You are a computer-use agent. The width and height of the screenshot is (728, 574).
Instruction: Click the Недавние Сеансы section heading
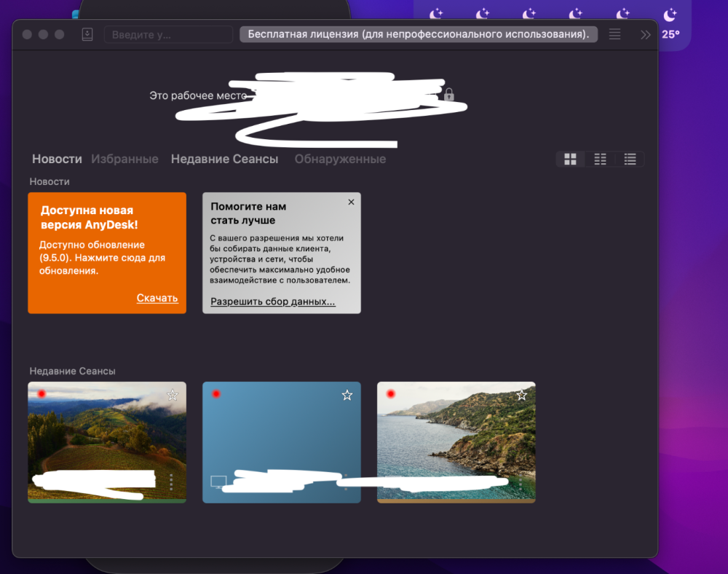[72, 371]
